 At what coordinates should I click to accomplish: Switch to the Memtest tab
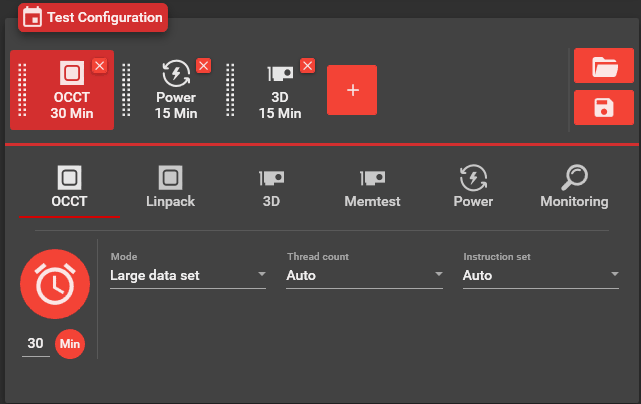[372, 187]
